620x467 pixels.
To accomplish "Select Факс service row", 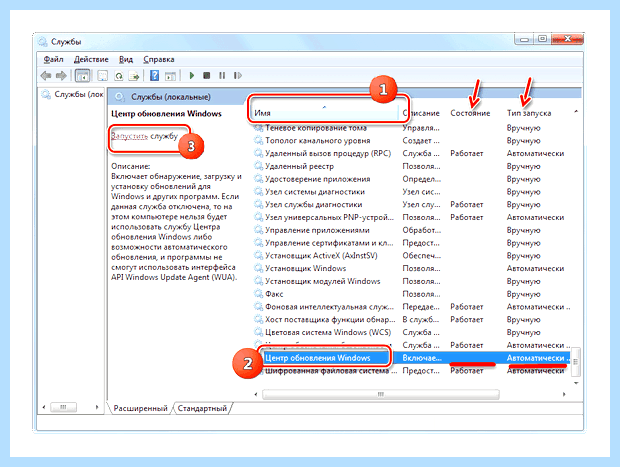I will point(411,294).
